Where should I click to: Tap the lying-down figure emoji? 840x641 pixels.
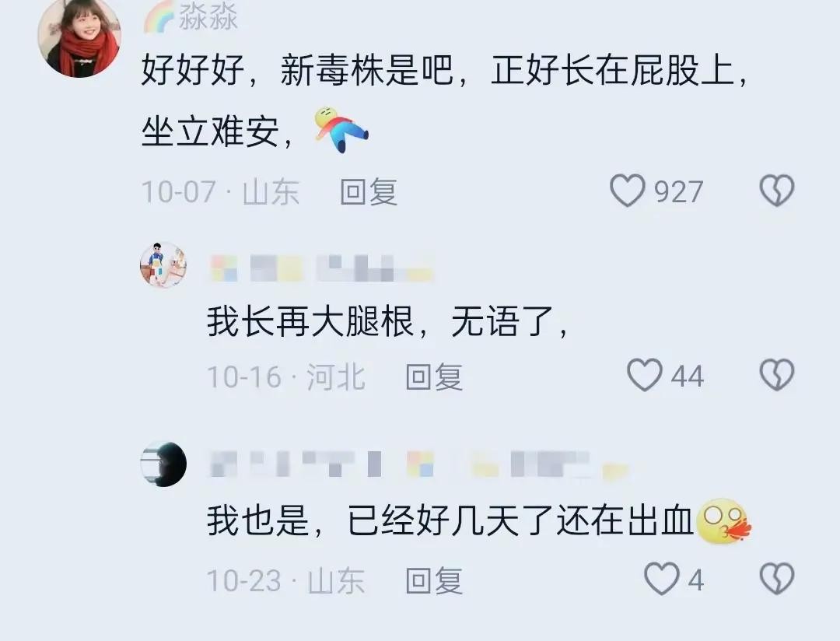tap(341, 129)
